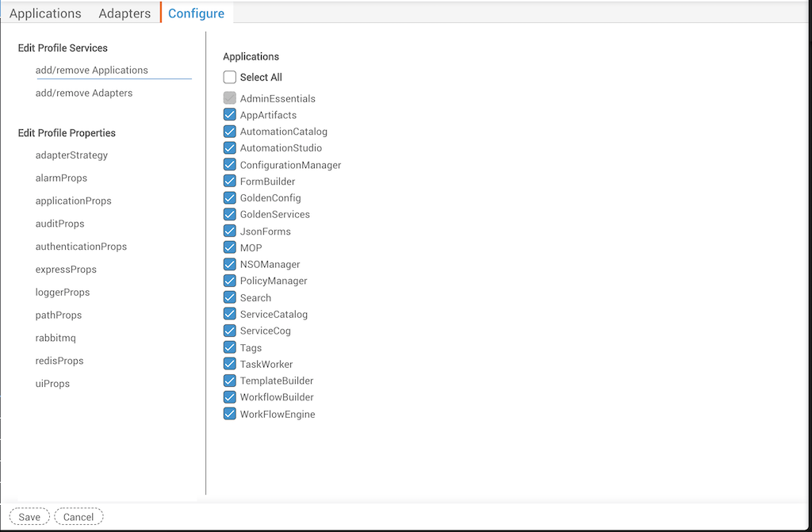Screen dimensions: 812x532
Task: Click the Cancel button
Action: tap(79, 517)
